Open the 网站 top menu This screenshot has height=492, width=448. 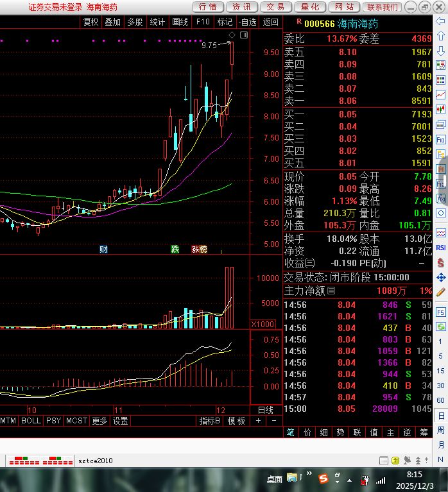coord(344,7)
